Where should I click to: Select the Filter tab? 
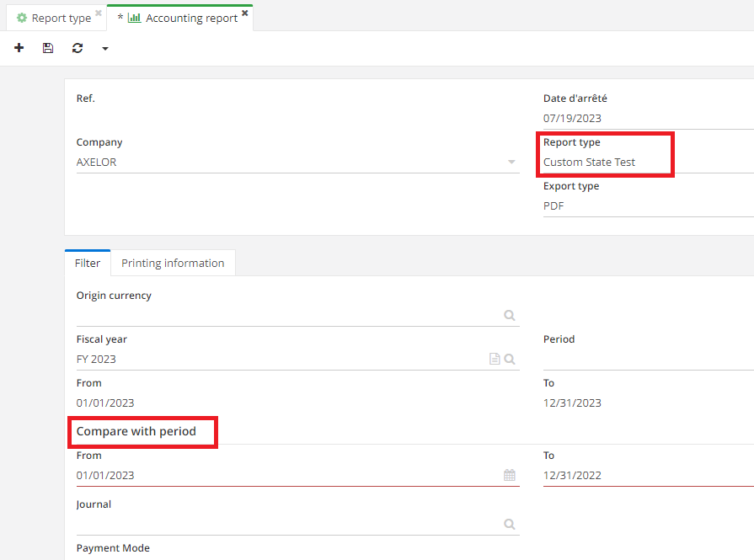[x=88, y=263]
